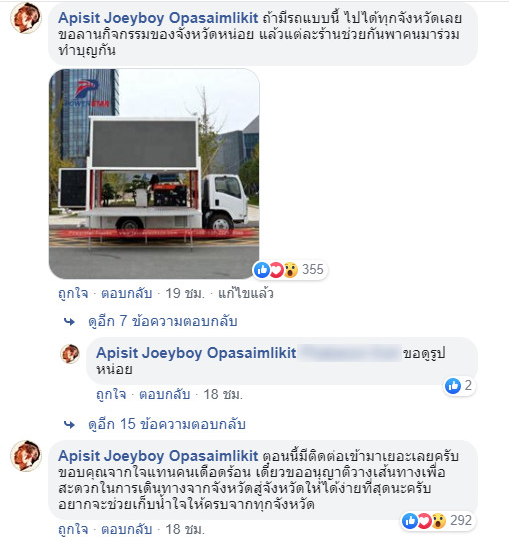Click the reply arrow icon beside 7 replies
Viewport: 530px width, 550px height.
click(69, 322)
